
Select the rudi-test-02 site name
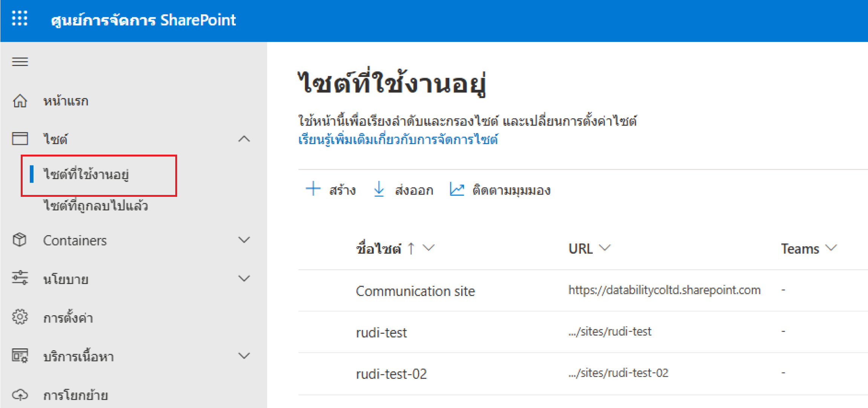pyautogui.click(x=391, y=374)
